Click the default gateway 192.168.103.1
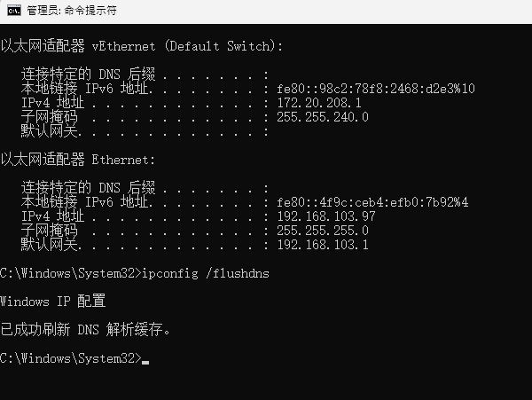The width and height of the screenshot is (532, 400). (x=323, y=245)
